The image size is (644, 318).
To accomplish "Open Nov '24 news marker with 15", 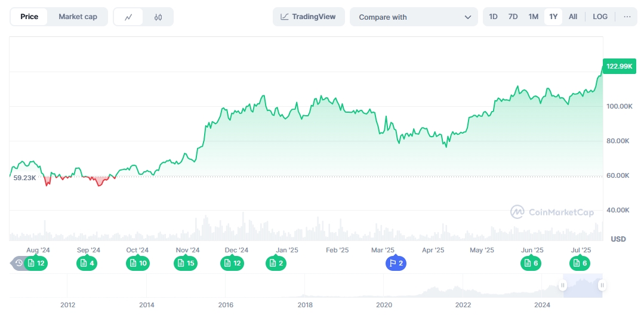I will pos(186,263).
